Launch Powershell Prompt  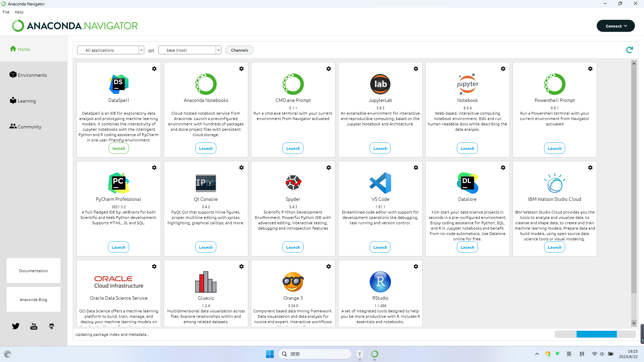(555, 148)
